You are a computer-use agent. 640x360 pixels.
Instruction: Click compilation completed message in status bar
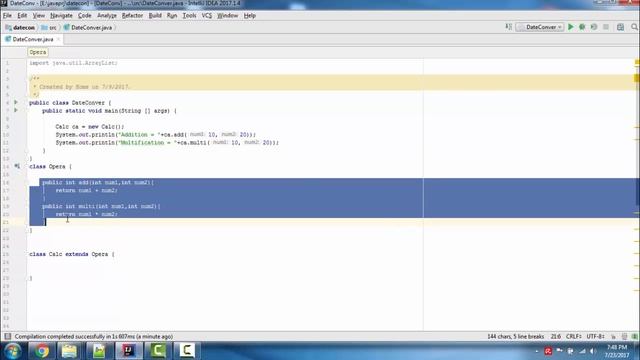[94, 336]
